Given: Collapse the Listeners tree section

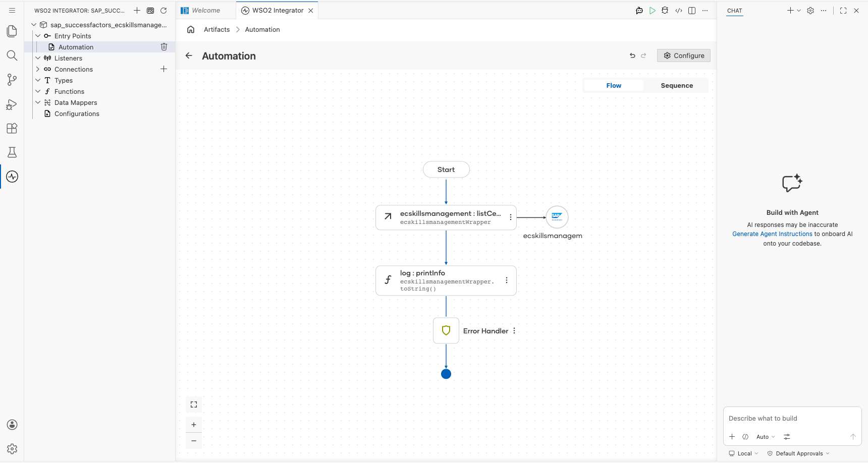Looking at the screenshot, I should click(x=38, y=58).
